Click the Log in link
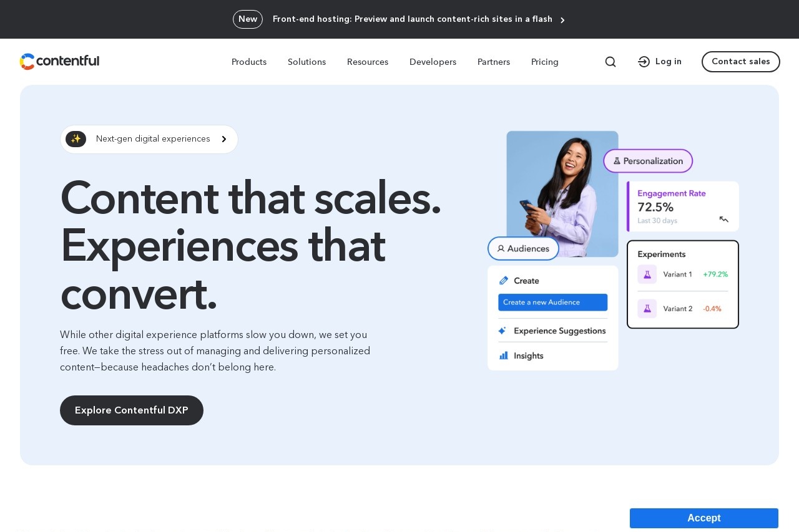 (x=660, y=62)
